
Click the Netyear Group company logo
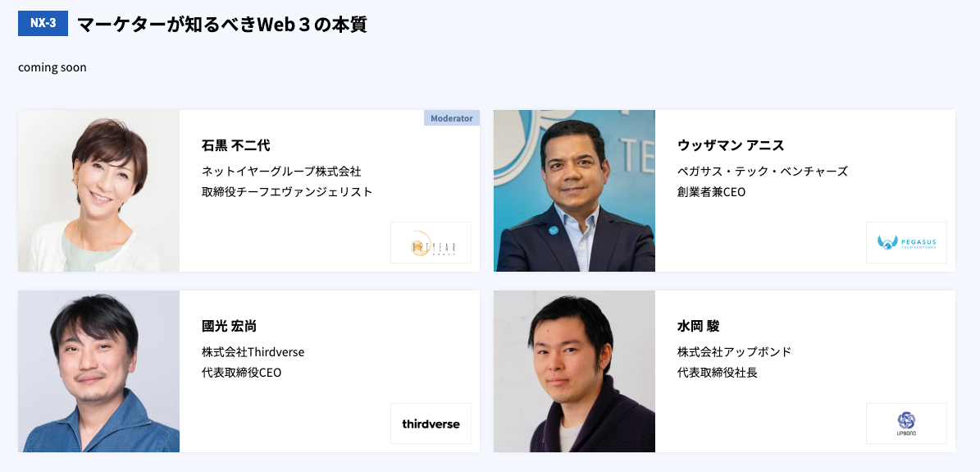pos(431,243)
